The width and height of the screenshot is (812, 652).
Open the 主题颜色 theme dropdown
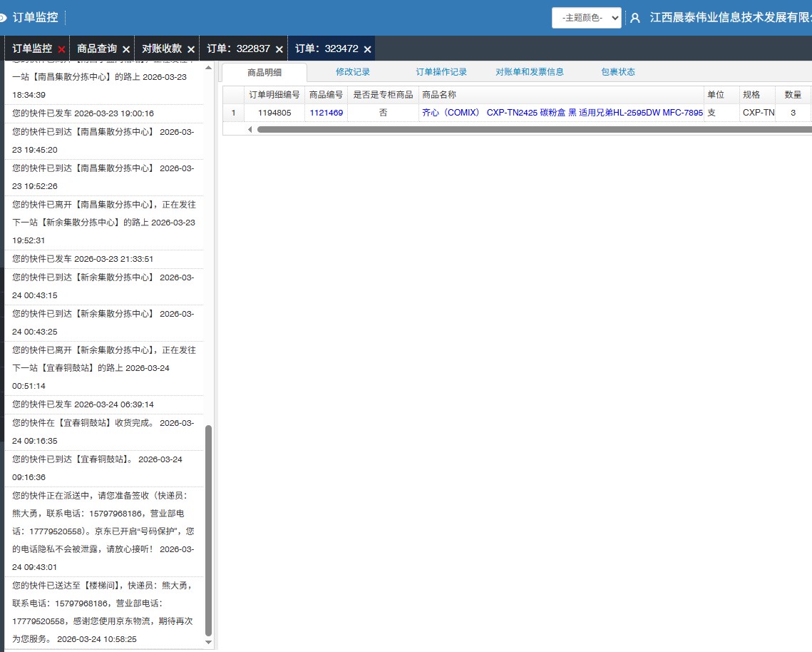586,18
